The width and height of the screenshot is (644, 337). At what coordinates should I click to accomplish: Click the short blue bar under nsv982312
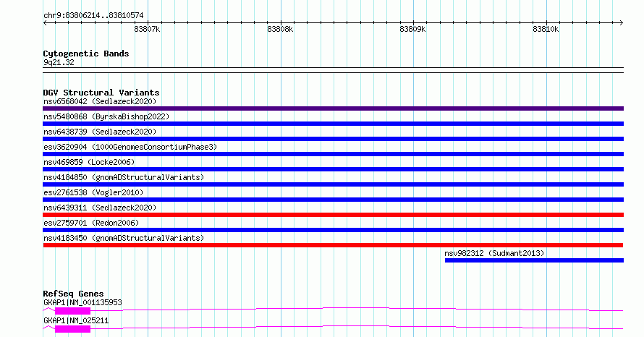pos(534,260)
